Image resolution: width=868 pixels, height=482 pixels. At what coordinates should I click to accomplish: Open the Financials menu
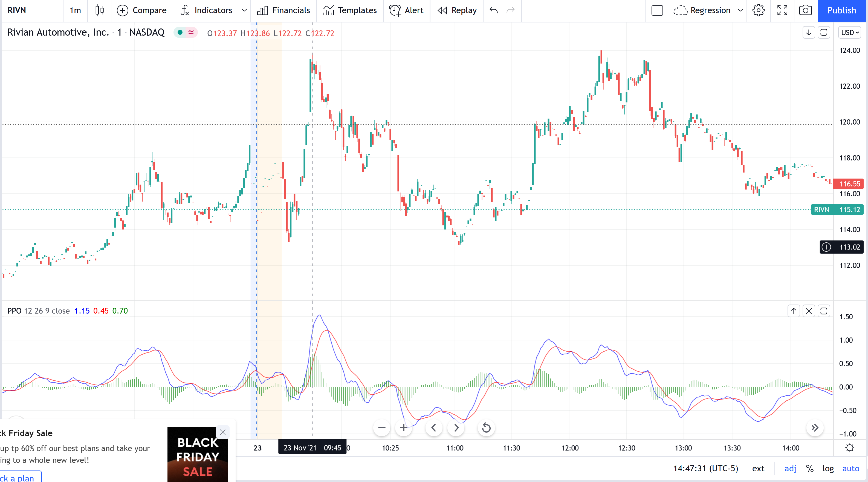[x=283, y=10]
